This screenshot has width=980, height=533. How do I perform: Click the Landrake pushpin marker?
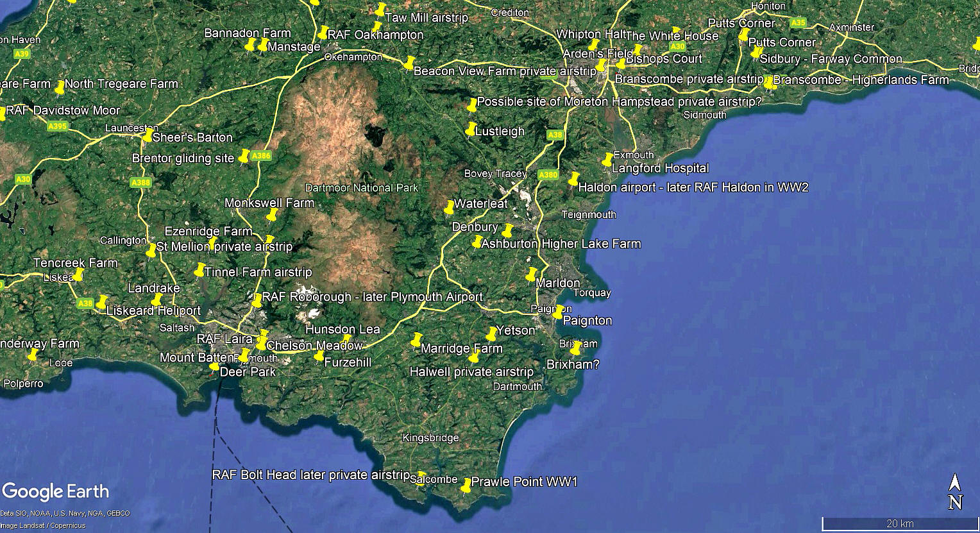pyautogui.click(x=156, y=300)
